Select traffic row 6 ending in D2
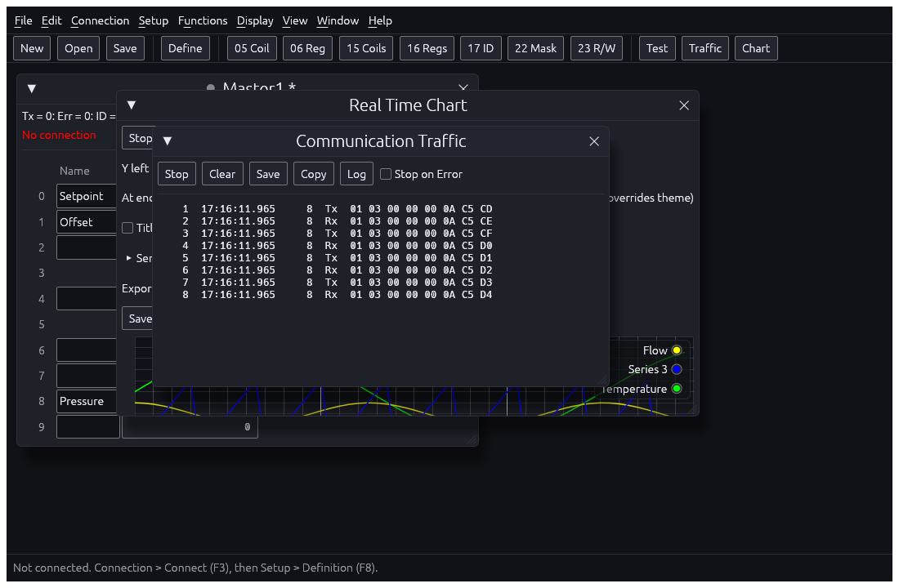Image resolution: width=899 pixels, height=588 pixels. tap(337, 270)
